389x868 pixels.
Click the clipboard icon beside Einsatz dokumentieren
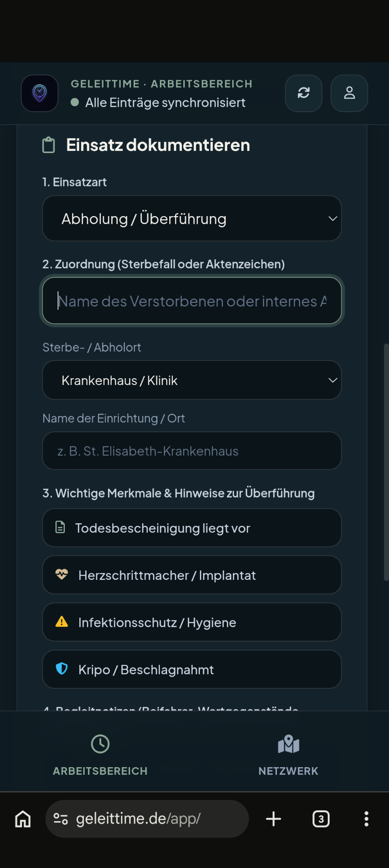tap(49, 145)
